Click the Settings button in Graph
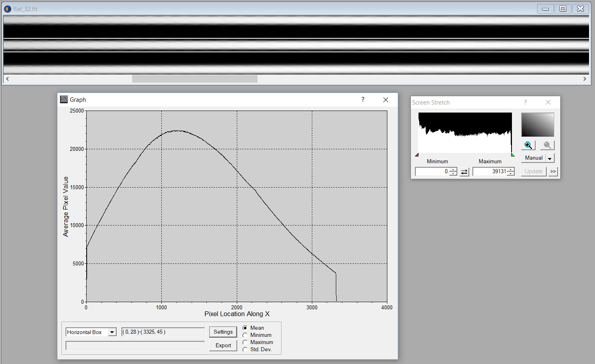The image size is (595, 364). tap(223, 332)
